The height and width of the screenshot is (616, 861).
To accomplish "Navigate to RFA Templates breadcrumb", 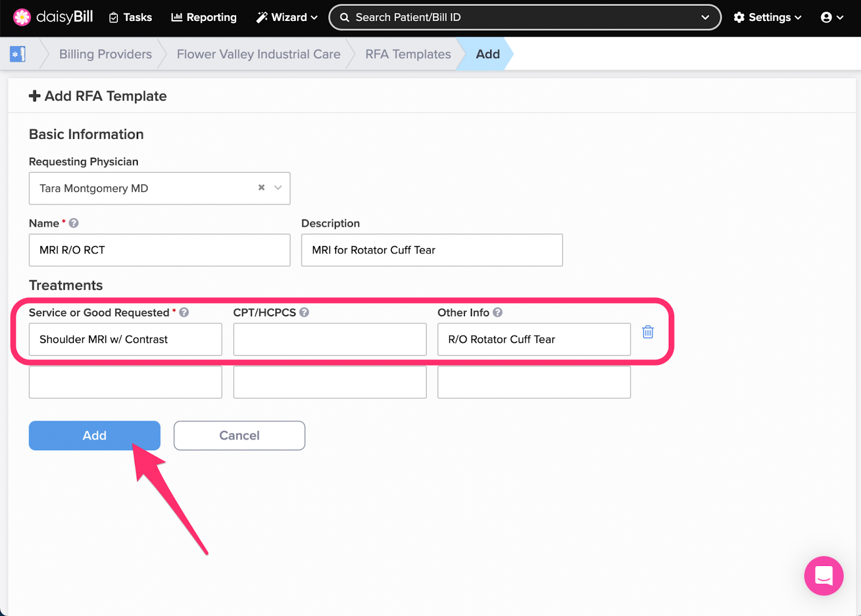I will (x=408, y=54).
